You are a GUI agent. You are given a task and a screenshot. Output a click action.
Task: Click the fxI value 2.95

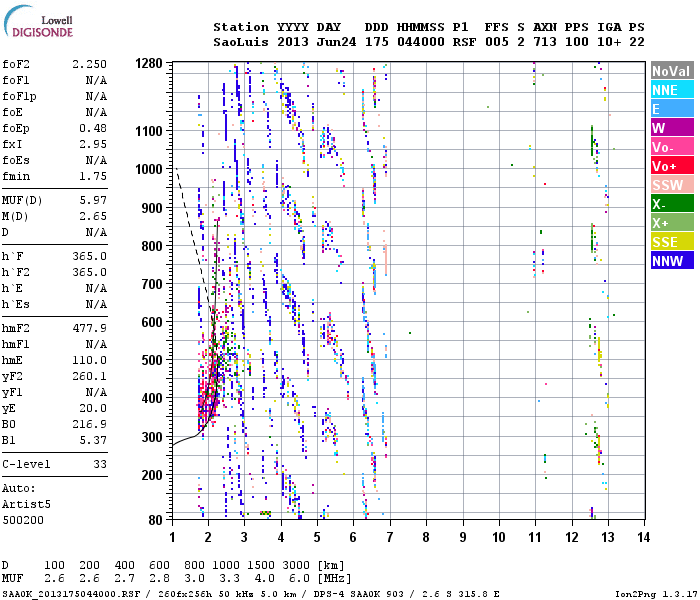[93, 144]
